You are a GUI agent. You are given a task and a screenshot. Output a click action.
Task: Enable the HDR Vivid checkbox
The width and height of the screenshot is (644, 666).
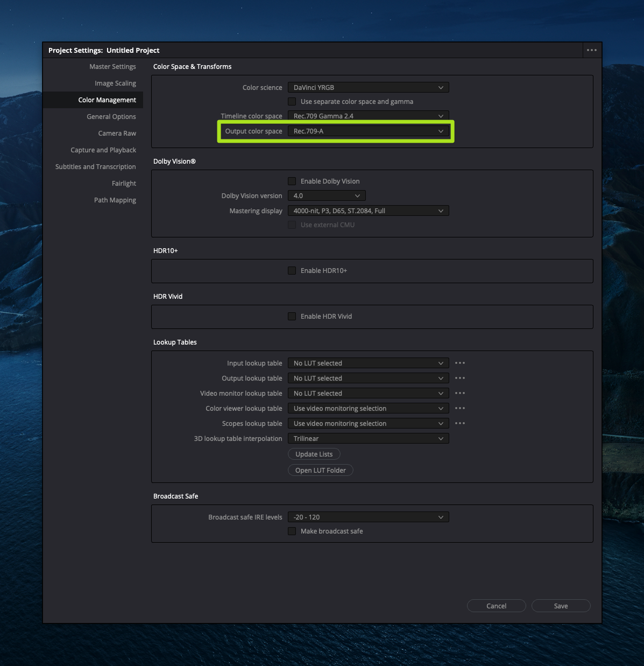[292, 316]
